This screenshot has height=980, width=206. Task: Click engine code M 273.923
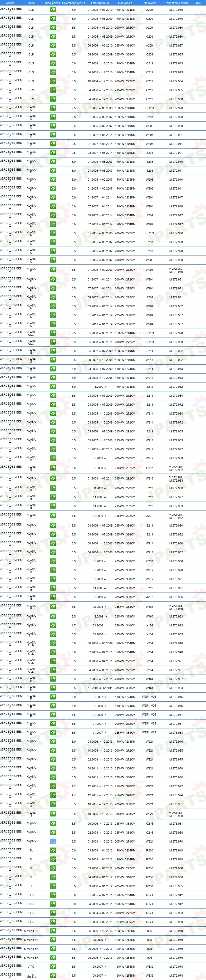176,625
